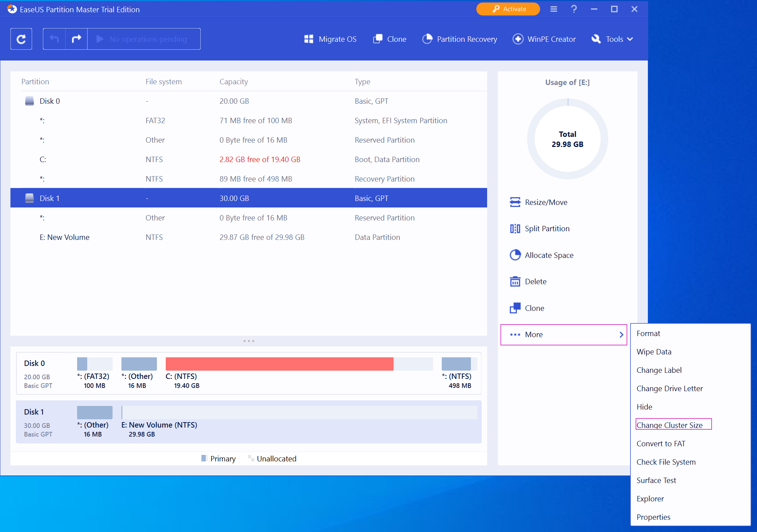Viewport: 757px width, 532px height.
Task: Choose Hide from the More menu
Action: point(644,407)
